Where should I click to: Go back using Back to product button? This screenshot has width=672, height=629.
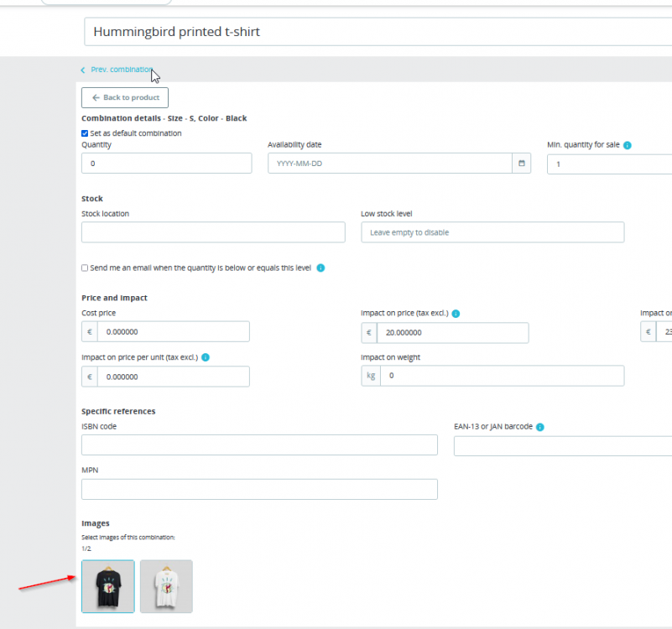point(125,97)
